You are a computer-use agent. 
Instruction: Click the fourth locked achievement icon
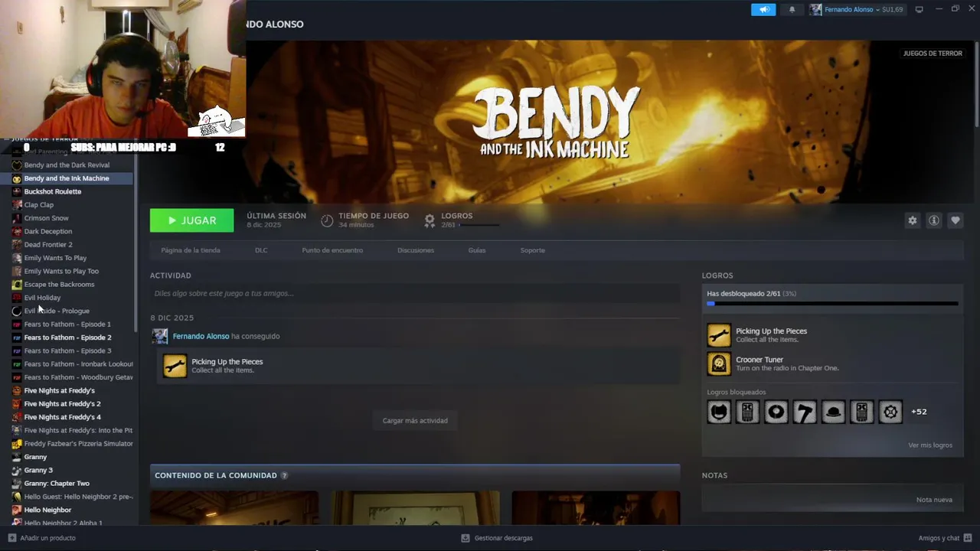(x=805, y=412)
